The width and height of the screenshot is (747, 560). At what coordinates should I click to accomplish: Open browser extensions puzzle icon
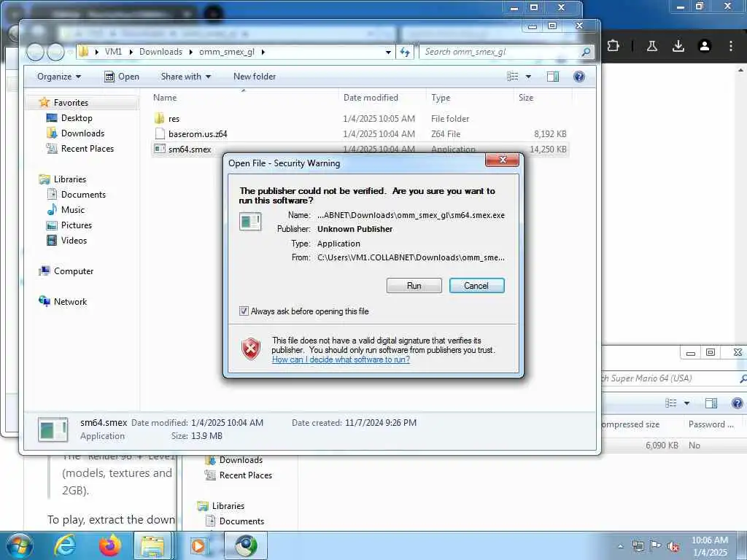pyautogui.click(x=613, y=46)
